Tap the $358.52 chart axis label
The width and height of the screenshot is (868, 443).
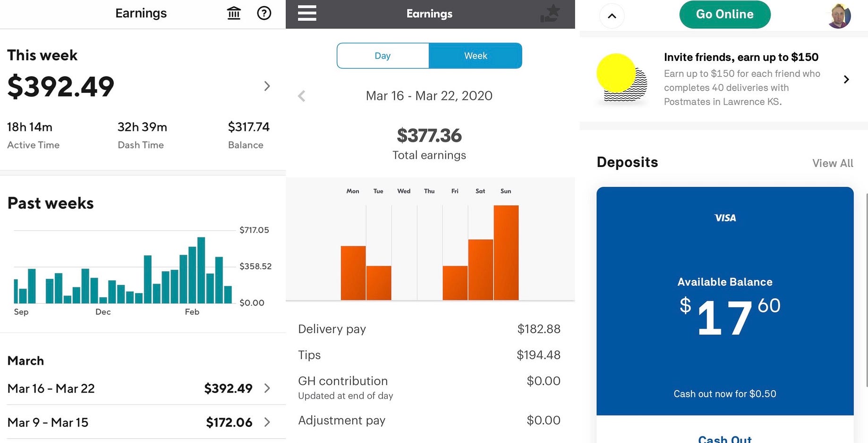click(255, 266)
